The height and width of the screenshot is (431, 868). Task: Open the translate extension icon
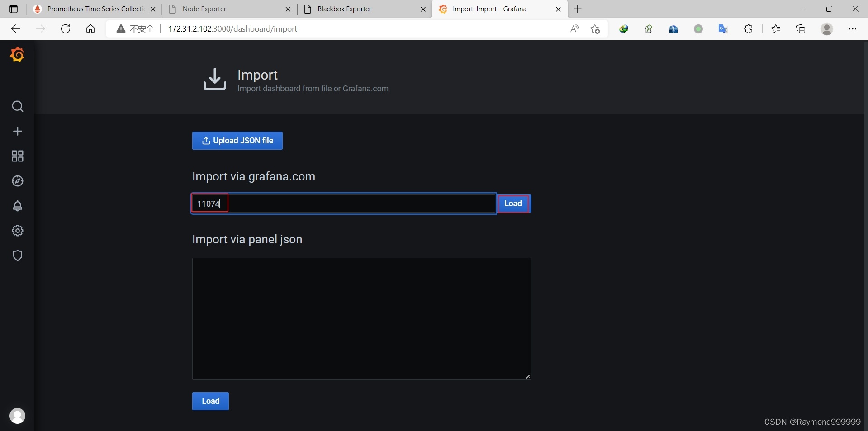coord(723,29)
